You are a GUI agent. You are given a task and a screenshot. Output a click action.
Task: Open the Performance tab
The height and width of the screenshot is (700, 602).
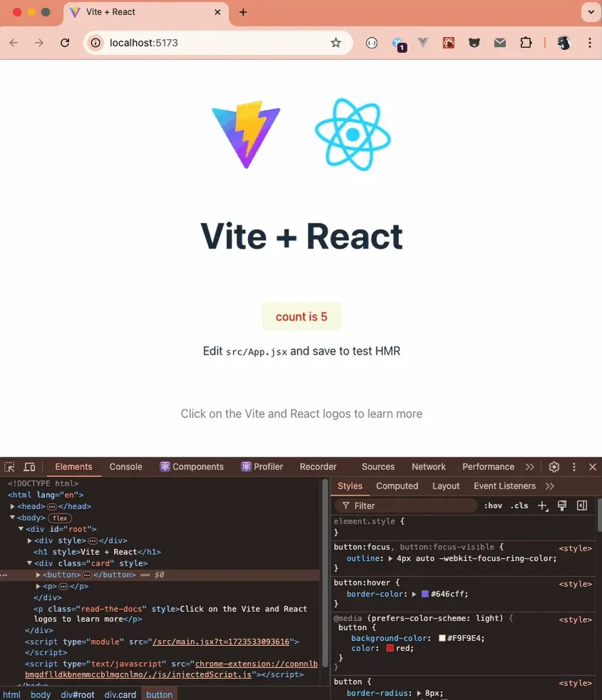pos(488,467)
